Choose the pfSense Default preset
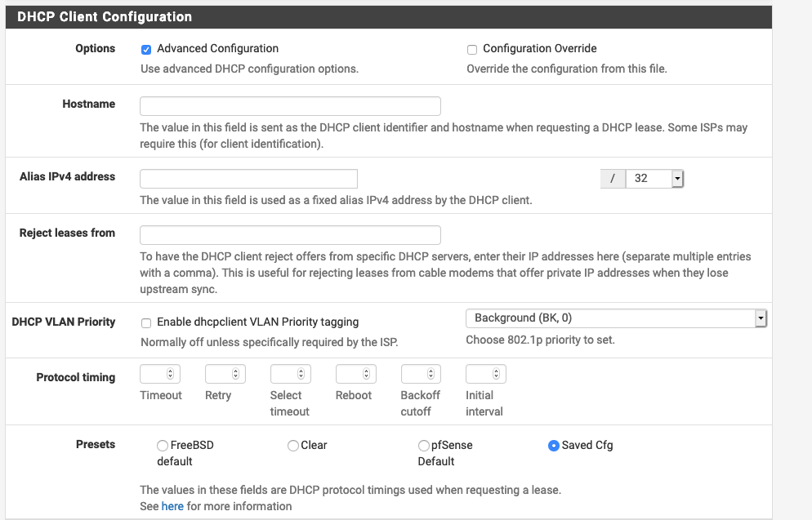 tap(424, 446)
